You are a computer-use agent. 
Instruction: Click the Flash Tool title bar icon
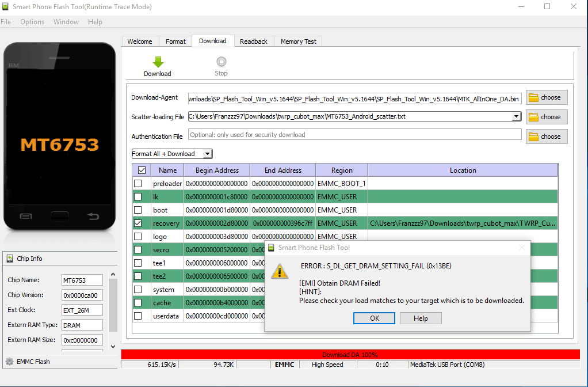click(5, 6)
